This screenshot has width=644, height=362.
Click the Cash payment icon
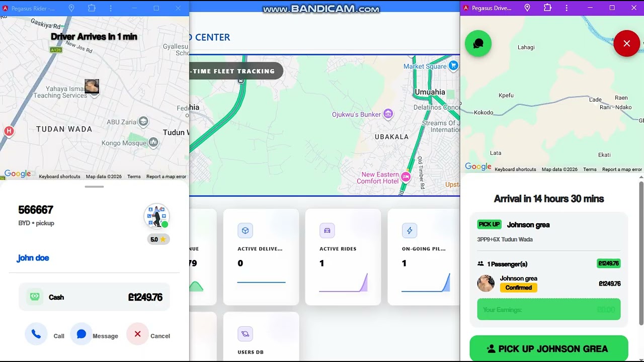tap(35, 297)
